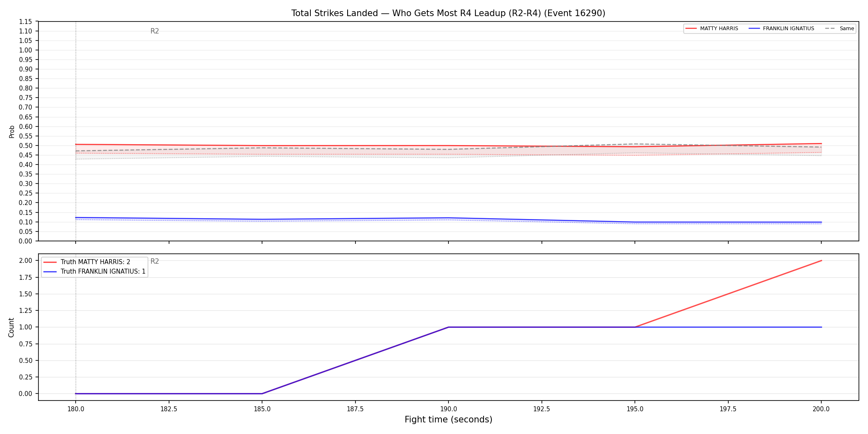Click the 197.5 x-axis tick label
Viewport: 868px width, 434px height.
(x=728, y=409)
